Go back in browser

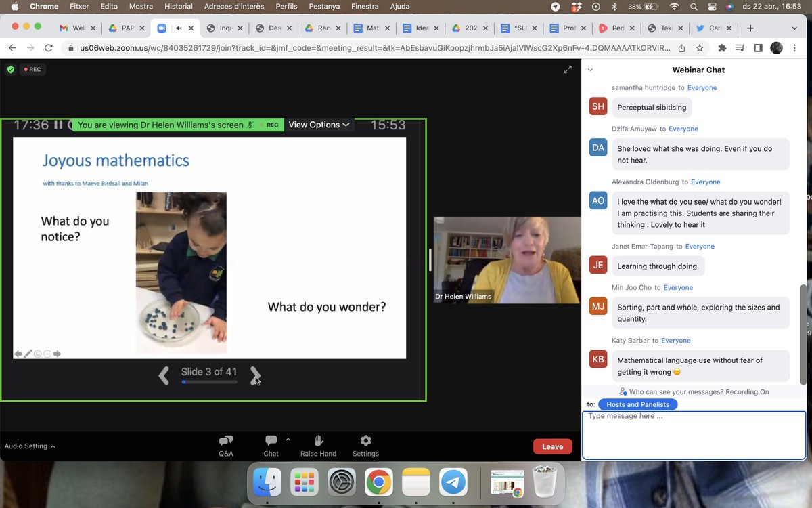click(12, 48)
